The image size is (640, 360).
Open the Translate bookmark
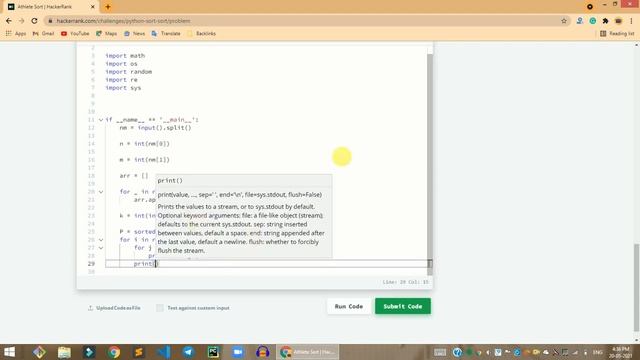pos(166,33)
